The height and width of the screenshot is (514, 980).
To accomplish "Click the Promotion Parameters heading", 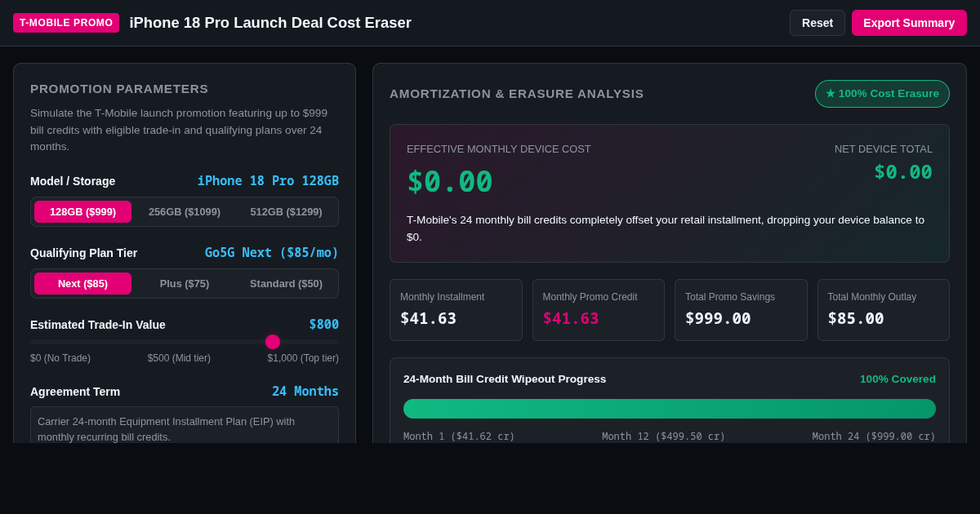I will 119,89.
